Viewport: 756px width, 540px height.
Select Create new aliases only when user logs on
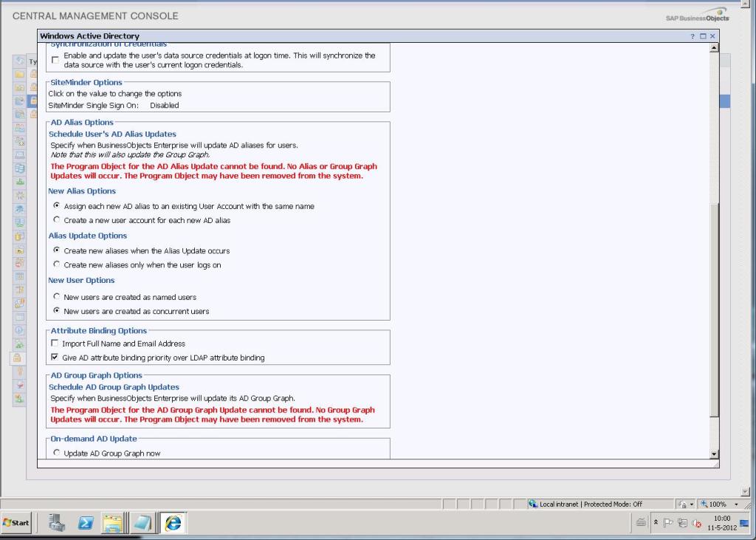point(56,264)
